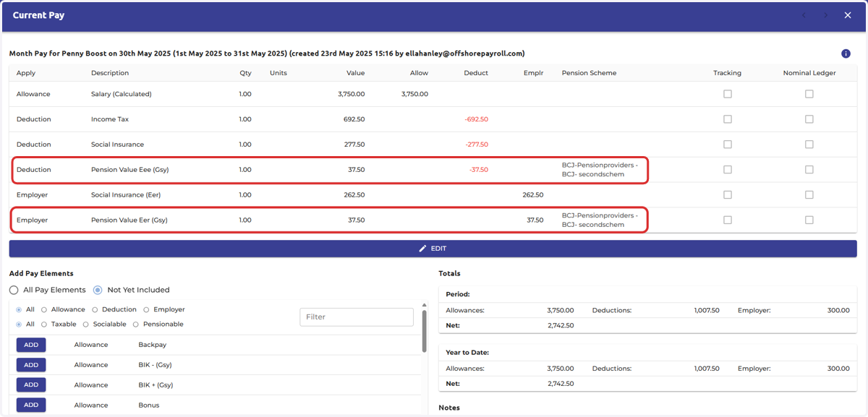Click the Tracking column header
Screen dimensions: 868x417
point(727,73)
